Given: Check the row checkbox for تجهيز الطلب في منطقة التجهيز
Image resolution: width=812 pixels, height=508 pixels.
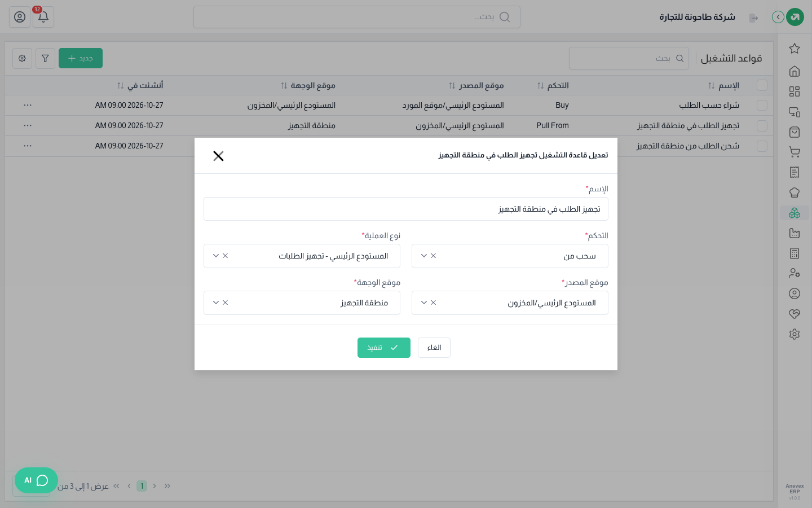Looking at the screenshot, I should (762, 126).
